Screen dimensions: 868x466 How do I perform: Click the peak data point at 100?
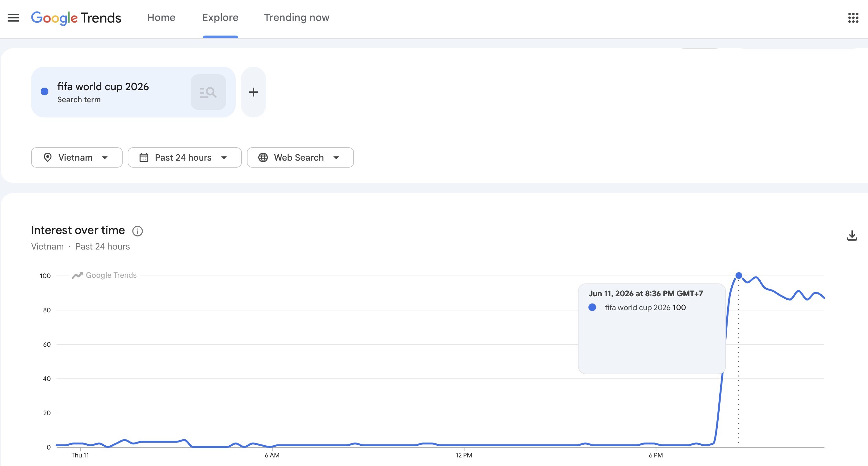click(739, 276)
